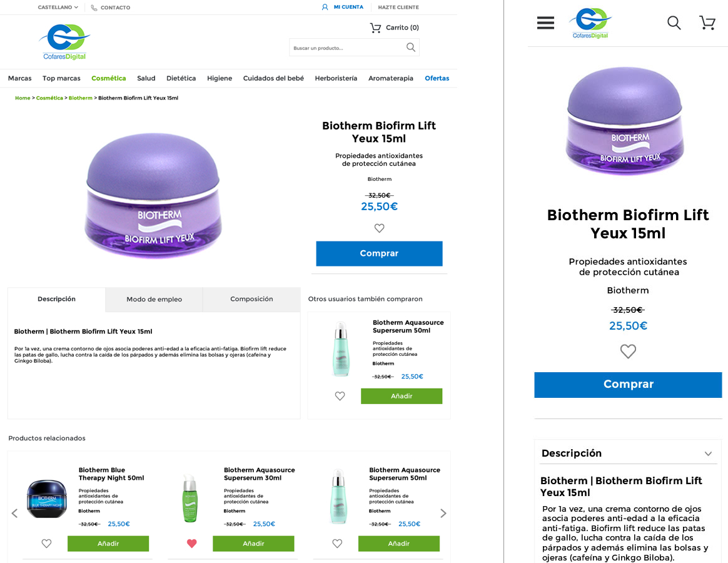The image size is (728, 563).
Task: Click the CofaresDigital logo in desktop header
Action: (x=64, y=42)
